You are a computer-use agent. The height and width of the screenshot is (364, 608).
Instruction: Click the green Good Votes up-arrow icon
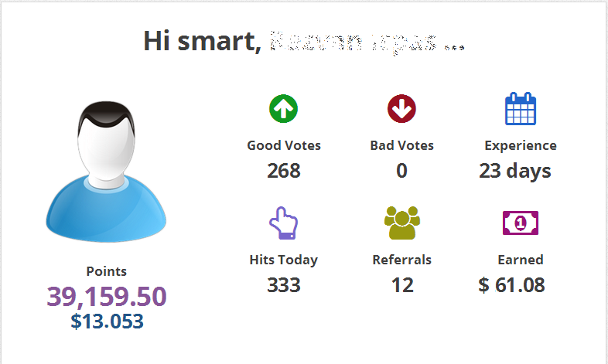(x=284, y=109)
